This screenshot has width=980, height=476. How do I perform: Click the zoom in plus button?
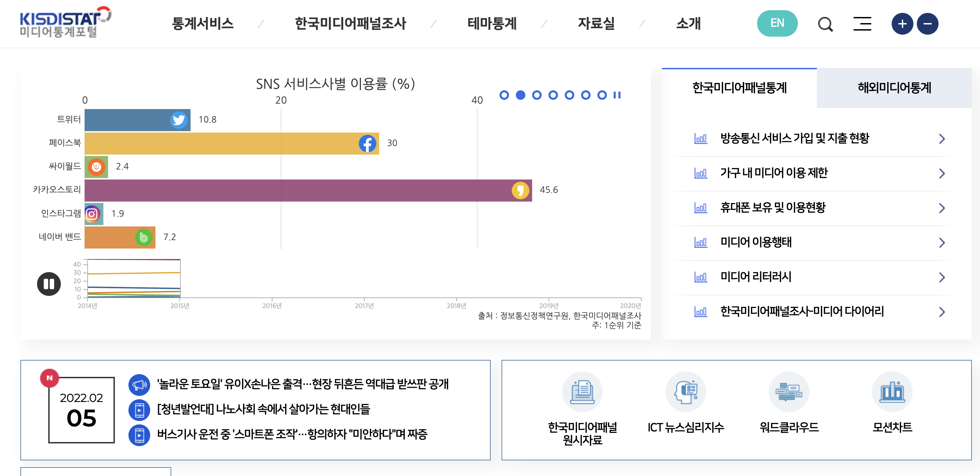coord(902,24)
